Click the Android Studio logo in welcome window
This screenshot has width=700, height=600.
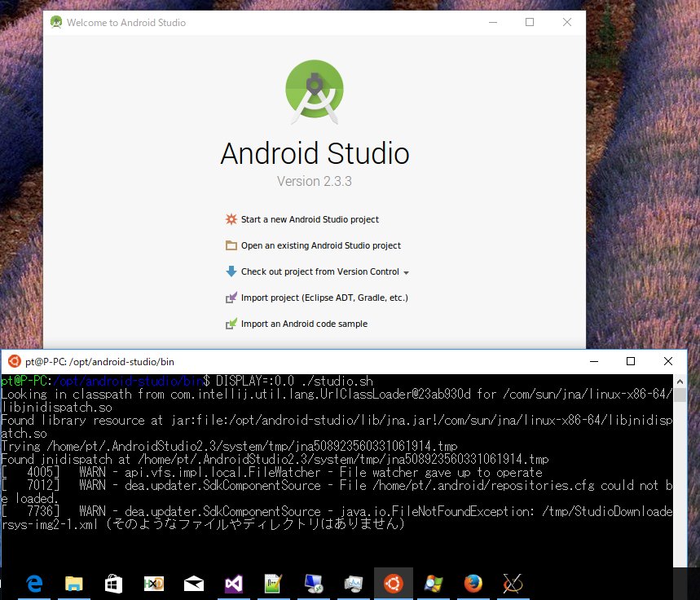click(x=315, y=91)
